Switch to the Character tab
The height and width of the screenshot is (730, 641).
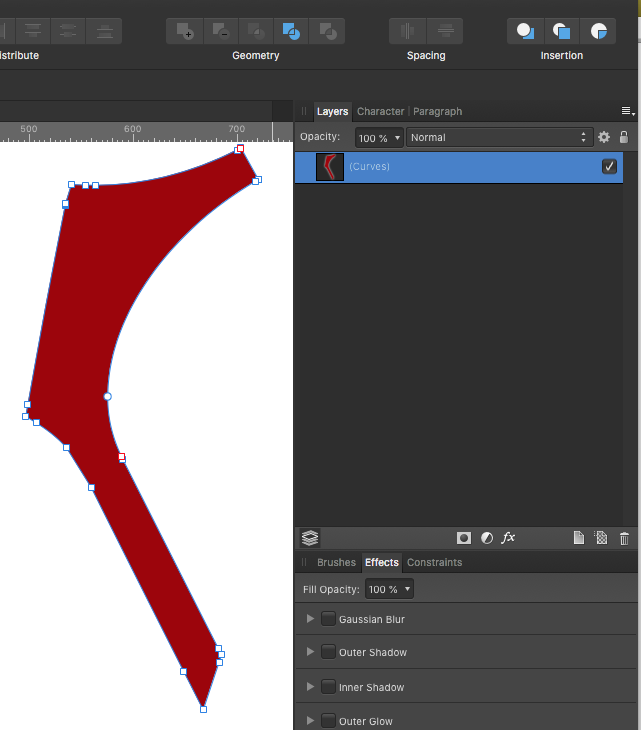[380, 111]
